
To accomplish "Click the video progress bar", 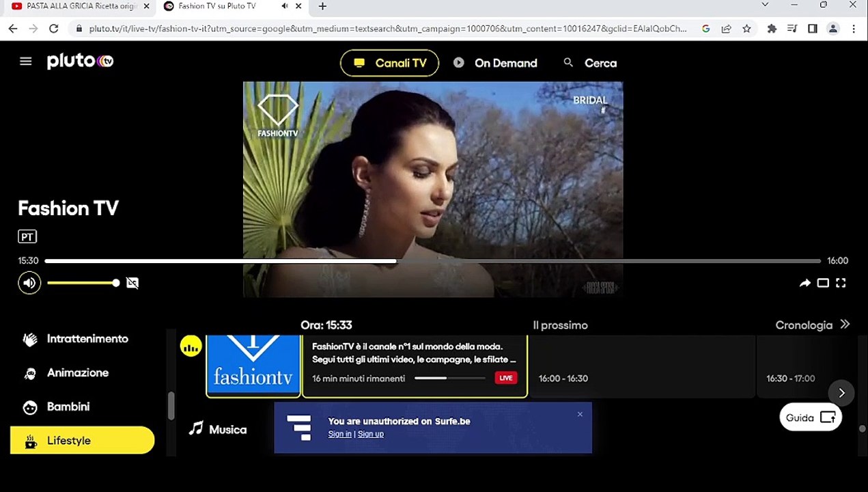I will tap(432, 261).
